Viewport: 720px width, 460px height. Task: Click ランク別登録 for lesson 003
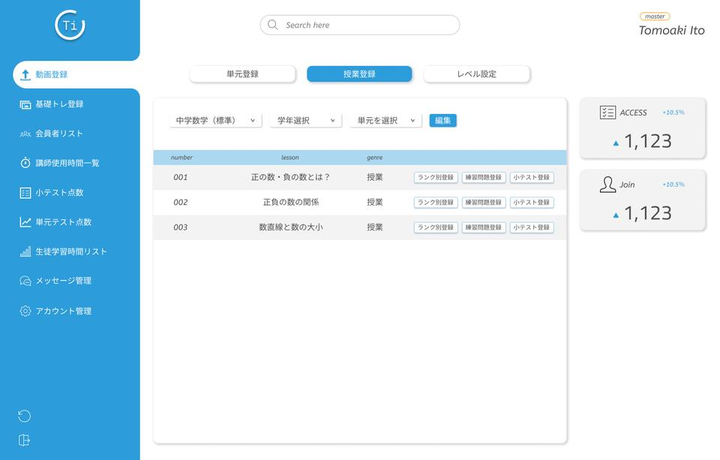pyautogui.click(x=436, y=227)
